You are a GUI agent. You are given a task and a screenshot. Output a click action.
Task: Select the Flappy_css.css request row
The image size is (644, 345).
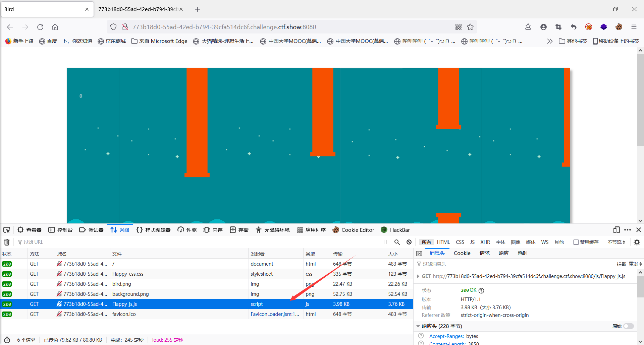pos(206,274)
